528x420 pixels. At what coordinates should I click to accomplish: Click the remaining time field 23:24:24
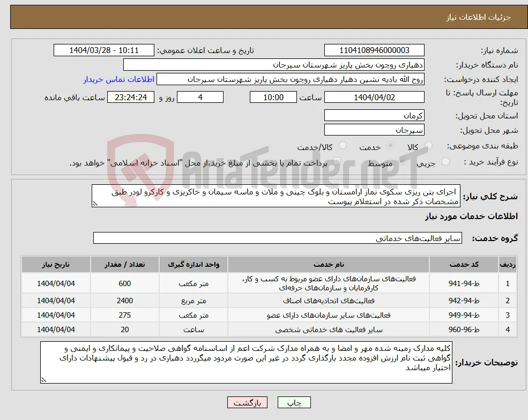[x=131, y=97]
